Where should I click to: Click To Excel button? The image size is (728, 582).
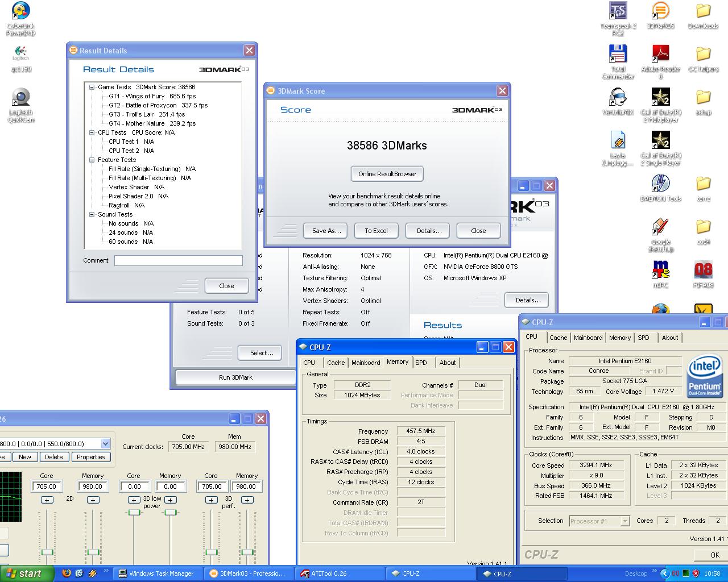point(376,231)
